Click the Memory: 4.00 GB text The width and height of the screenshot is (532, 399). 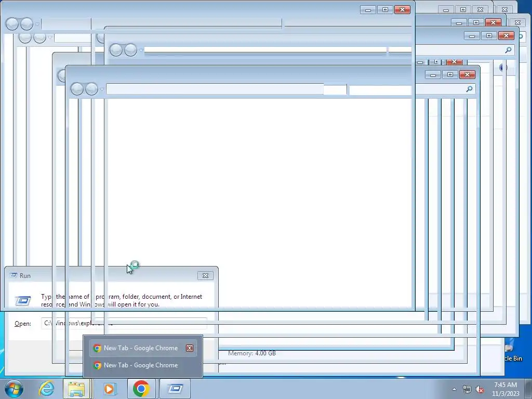[x=252, y=353]
